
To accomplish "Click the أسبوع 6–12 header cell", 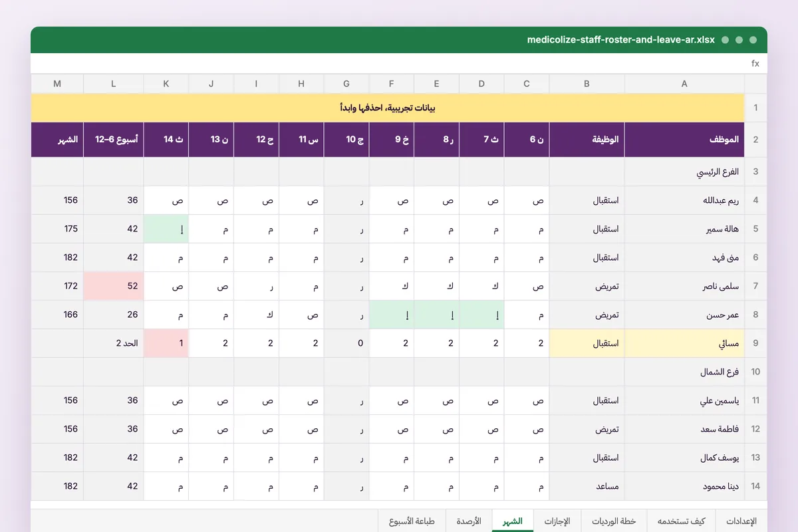I will tap(114, 140).
